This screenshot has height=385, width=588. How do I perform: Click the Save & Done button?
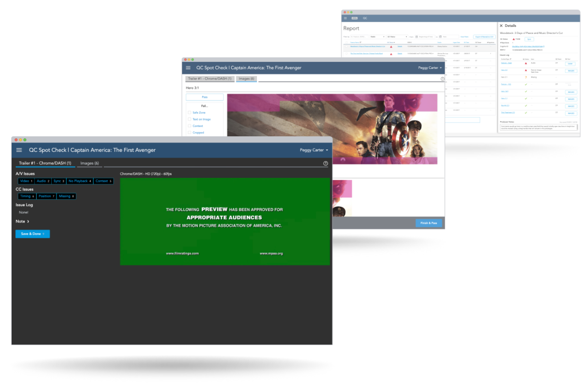pyautogui.click(x=32, y=234)
